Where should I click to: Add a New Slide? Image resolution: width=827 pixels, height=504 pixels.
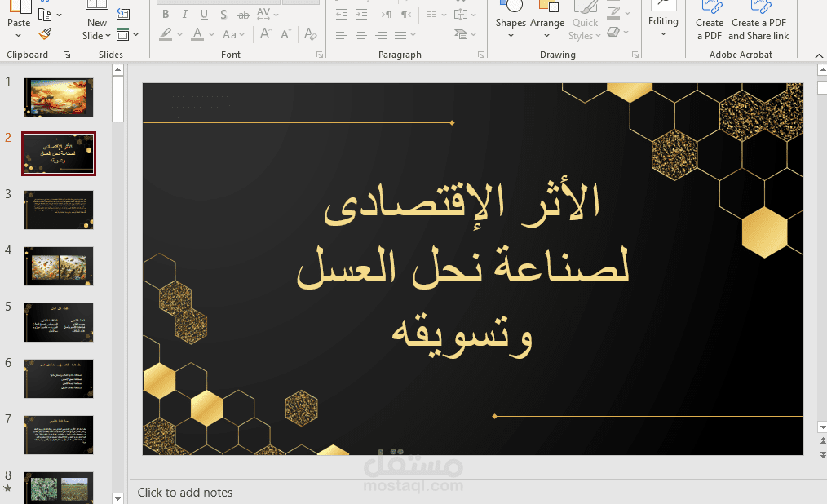point(96,21)
